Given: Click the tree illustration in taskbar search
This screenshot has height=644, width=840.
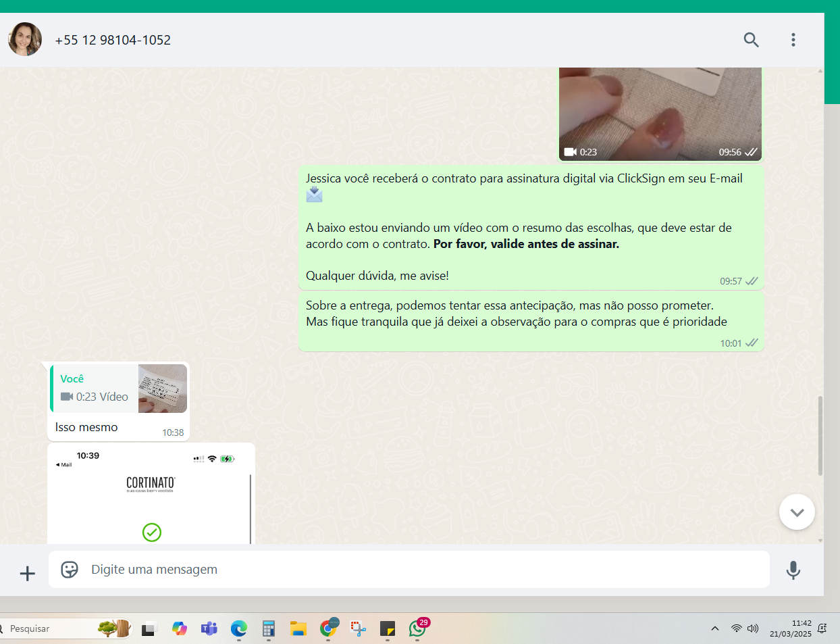Looking at the screenshot, I should click(114, 628).
